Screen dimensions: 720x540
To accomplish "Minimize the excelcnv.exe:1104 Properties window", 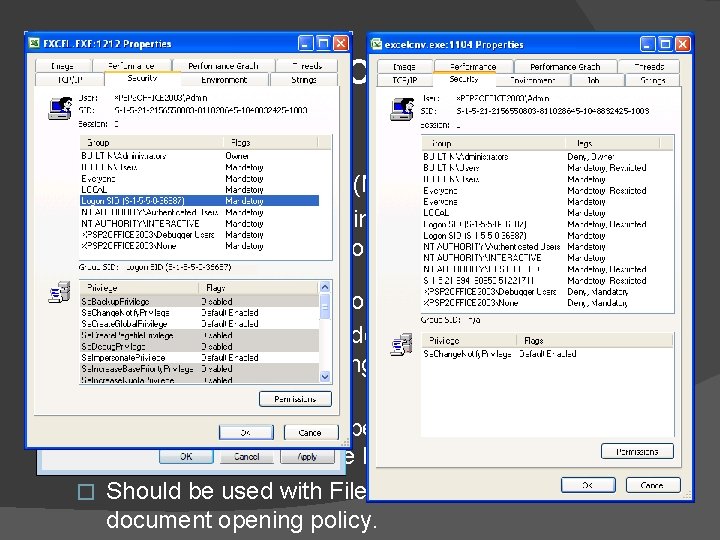I will (x=647, y=44).
